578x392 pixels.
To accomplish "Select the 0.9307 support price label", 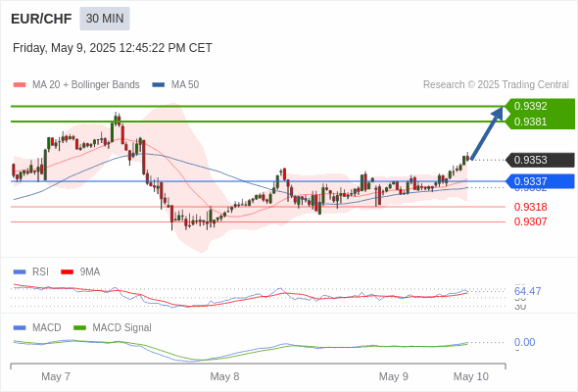I will coord(530,221).
